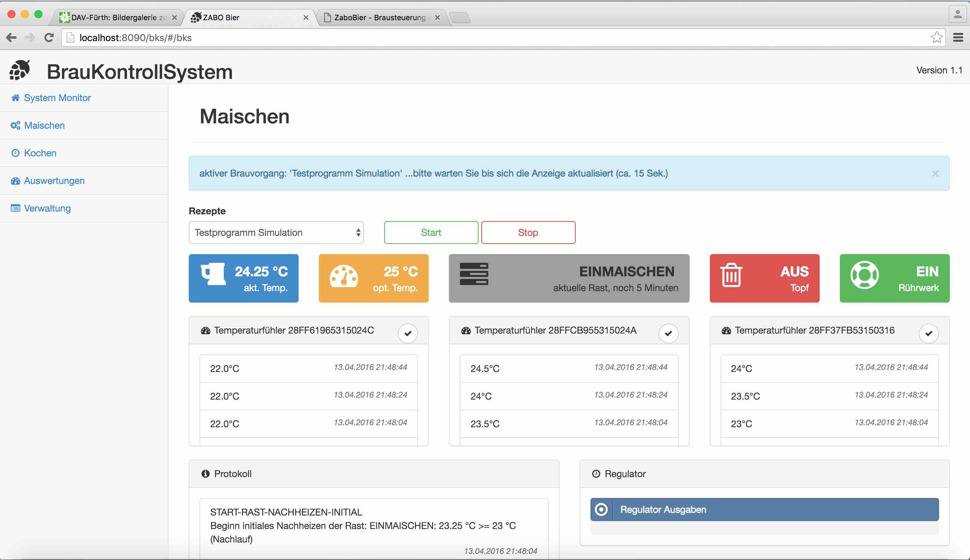Click the pot icon in akt. Temp. tile
This screenshot has width=970, height=560.
(x=213, y=274)
